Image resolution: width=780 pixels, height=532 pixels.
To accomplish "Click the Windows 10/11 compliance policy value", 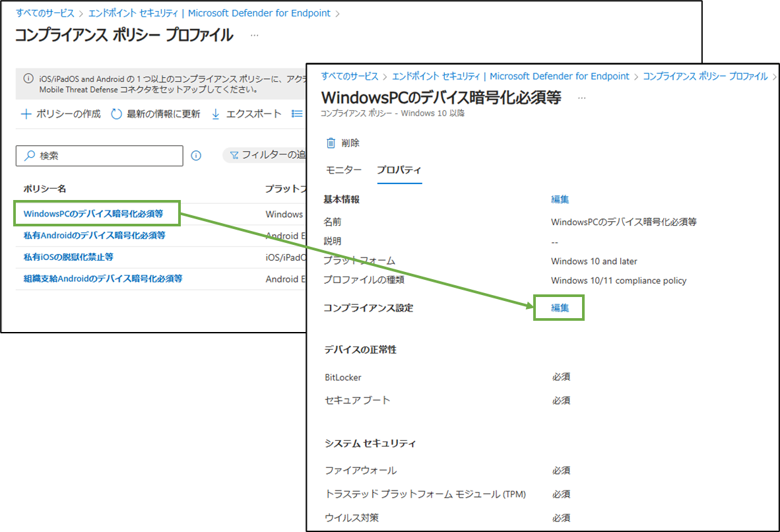I will (x=619, y=281).
